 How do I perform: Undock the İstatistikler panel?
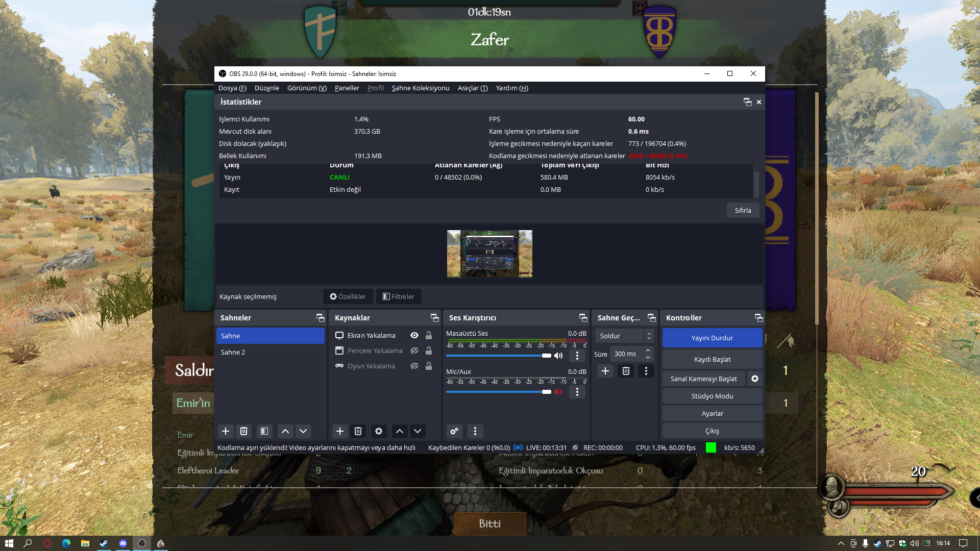click(747, 102)
